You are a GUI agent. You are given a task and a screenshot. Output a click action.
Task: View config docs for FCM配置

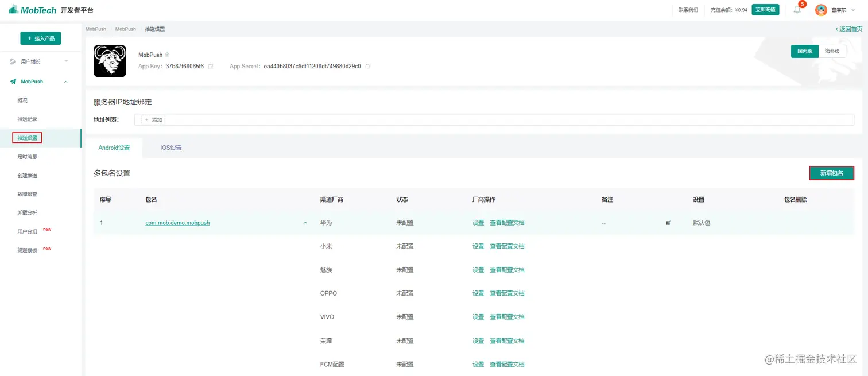tap(507, 364)
